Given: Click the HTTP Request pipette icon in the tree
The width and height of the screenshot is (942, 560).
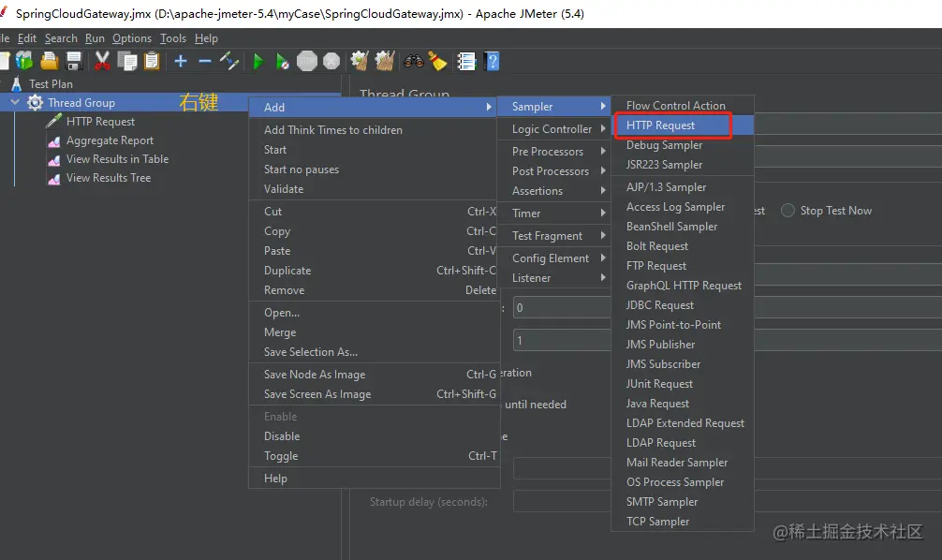Looking at the screenshot, I should point(54,122).
